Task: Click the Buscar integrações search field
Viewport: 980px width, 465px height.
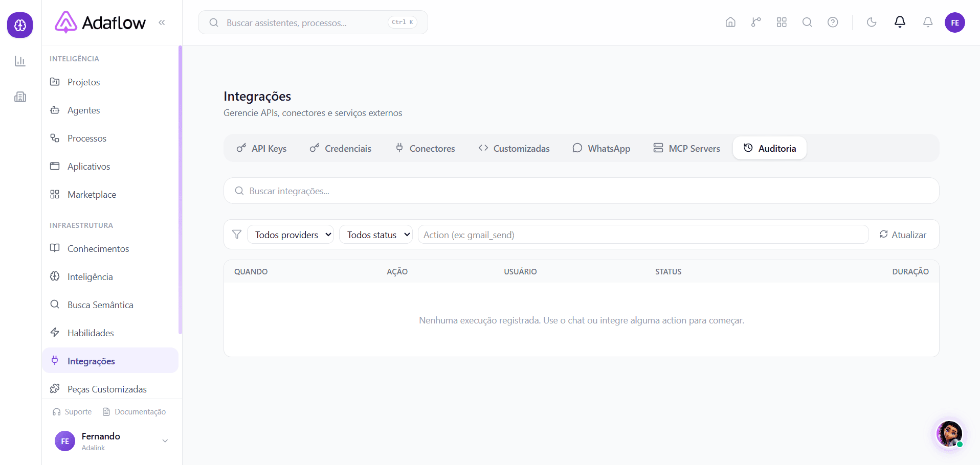Action: [x=581, y=191]
